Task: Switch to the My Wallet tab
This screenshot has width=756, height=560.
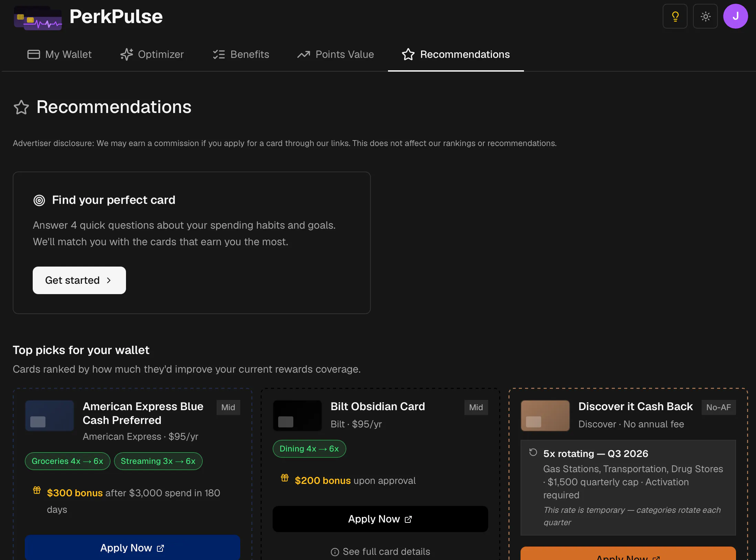Action: [60, 54]
